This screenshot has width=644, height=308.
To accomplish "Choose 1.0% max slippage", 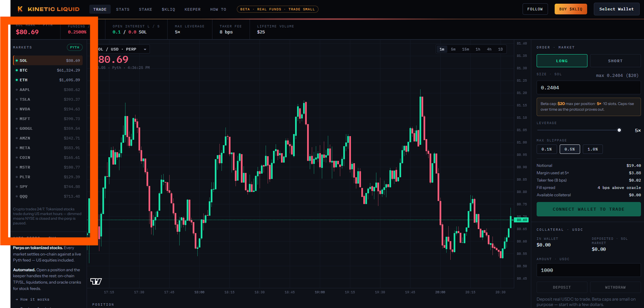I will pyautogui.click(x=593, y=149).
